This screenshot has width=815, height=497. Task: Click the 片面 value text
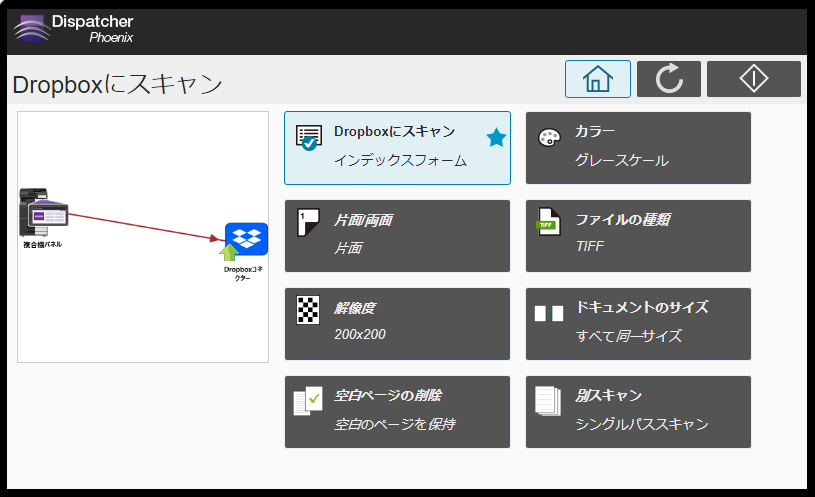pos(348,248)
